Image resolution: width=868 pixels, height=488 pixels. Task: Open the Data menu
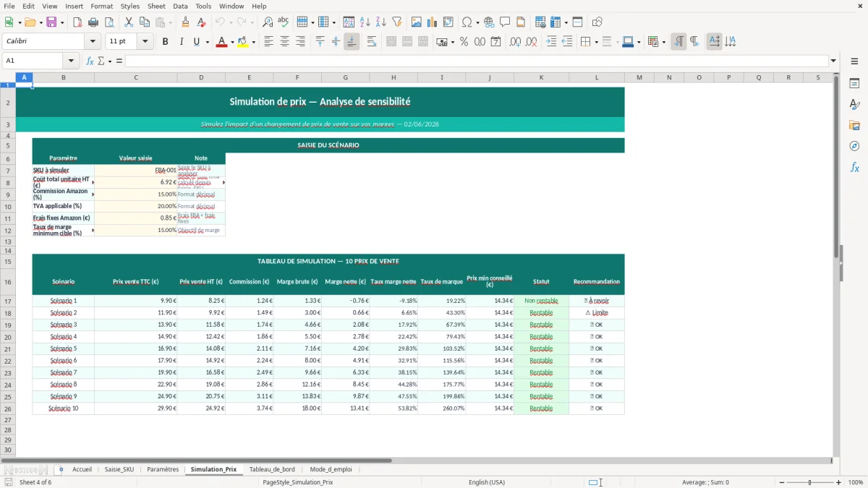(180, 6)
